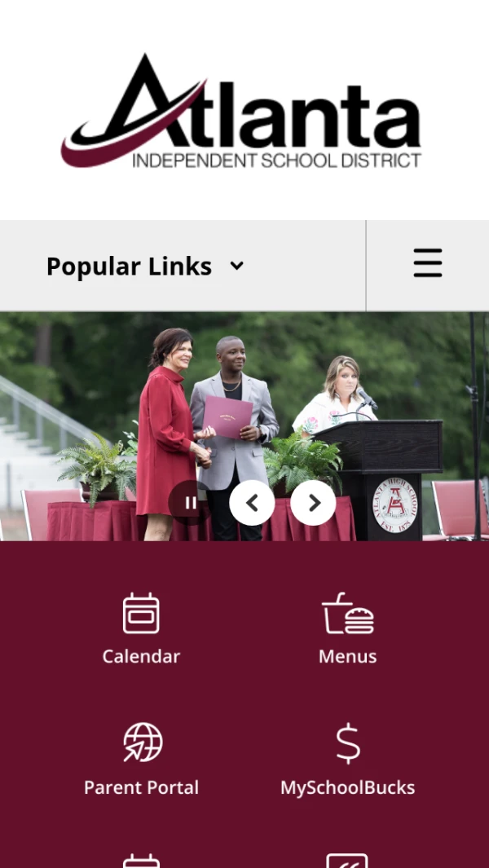The height and width of the screenshot is (868, 489).
Task: Open the MySchoolBucks text link
Action: [x=348, y=788]
